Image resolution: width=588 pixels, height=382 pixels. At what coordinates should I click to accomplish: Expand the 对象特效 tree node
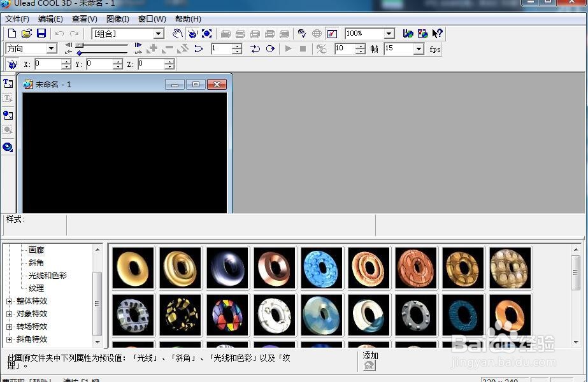coord(10,314)
